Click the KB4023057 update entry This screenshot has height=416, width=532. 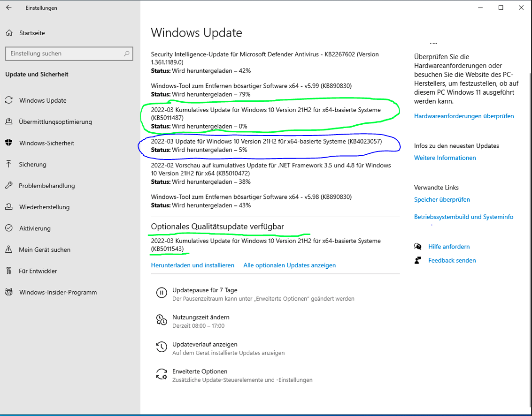(266, 145)
